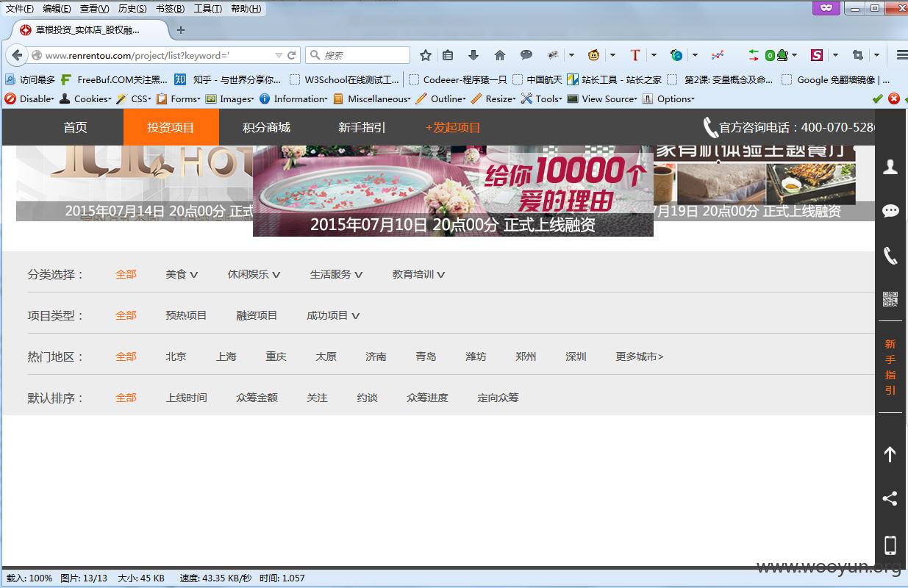Open the downloads arrow icon
This screenshot has height=588, width=908.
pyautogui.click(x=473, y=55)
